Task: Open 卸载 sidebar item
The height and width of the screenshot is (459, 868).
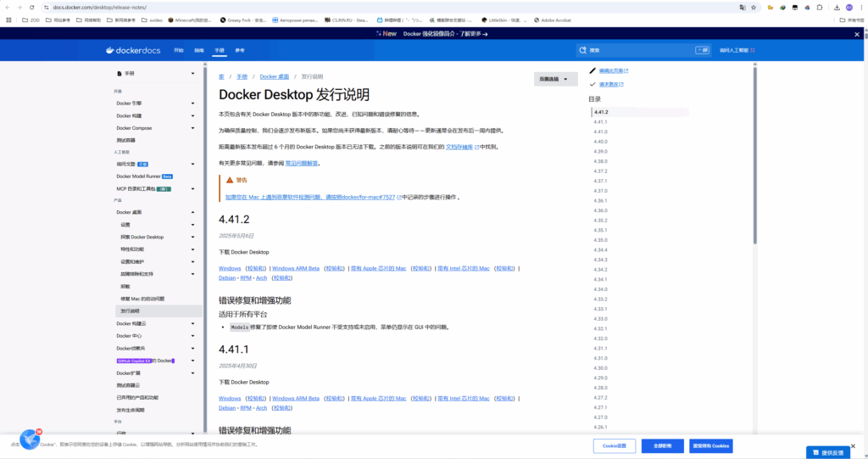Action: pos(125,287)
